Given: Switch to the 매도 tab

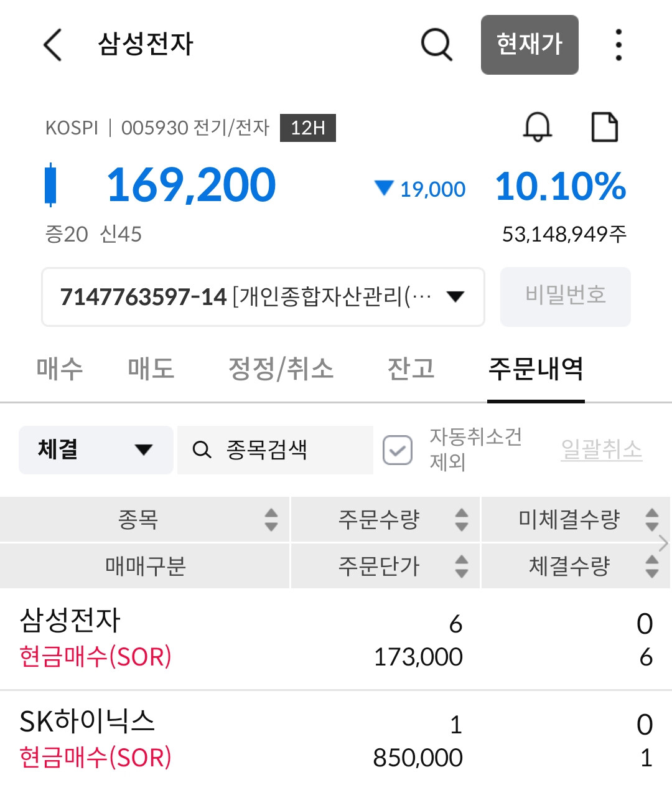Looking at the screenshot, I should [151, 369].
